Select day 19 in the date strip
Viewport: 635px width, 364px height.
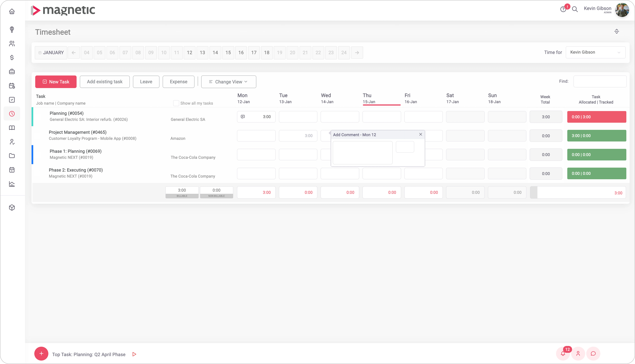tap(280, 53)
